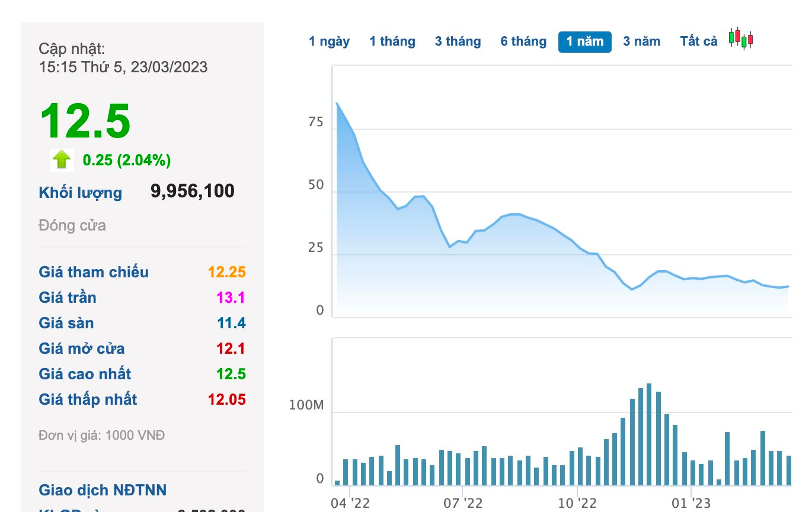Show the 3 tháng chart period
The height and width of the screenshot is (512, 812).
coord(458,41)
